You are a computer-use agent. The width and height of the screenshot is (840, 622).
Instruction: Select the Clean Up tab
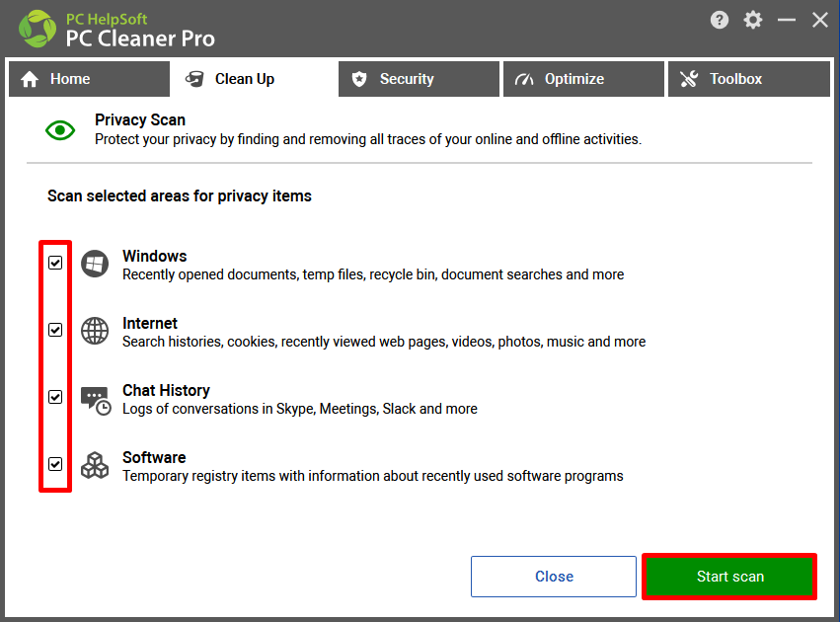coord(254,79)
